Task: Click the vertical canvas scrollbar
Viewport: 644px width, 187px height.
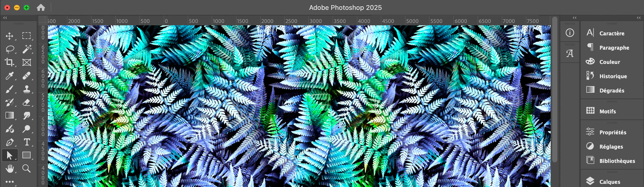Action: pos(555,89)
